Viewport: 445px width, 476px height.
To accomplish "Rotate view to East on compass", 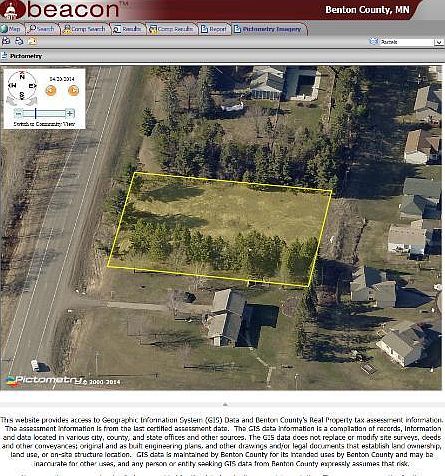I will 32,86.
